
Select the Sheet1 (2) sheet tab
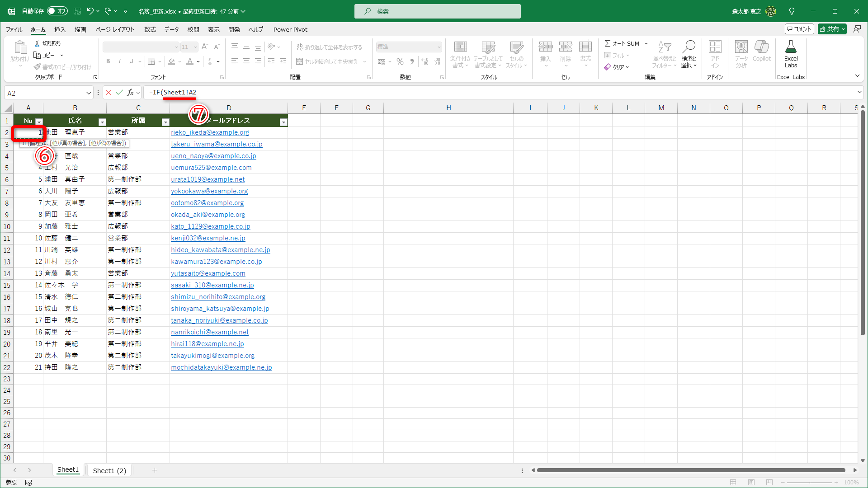pyautogui.click(x=109, y=470)
